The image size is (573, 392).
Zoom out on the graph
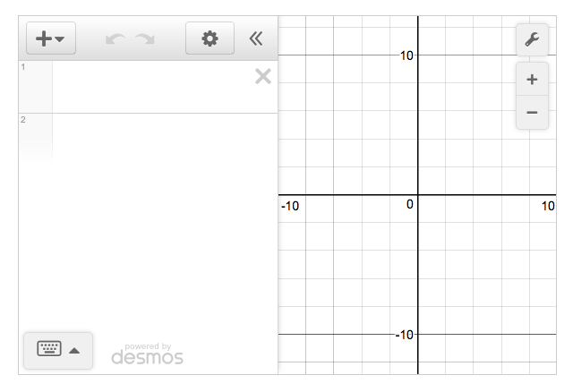(532, 113)
